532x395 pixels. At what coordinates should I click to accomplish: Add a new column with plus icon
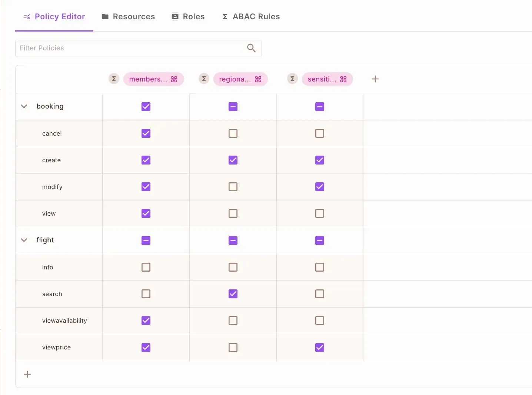[x=375, y=79]
